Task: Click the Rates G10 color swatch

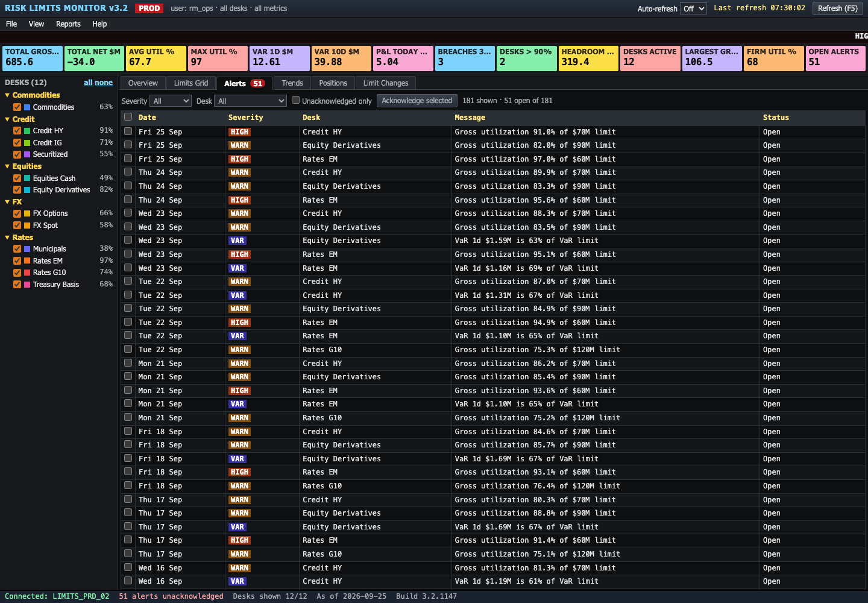Action: (x=27, y=273)
